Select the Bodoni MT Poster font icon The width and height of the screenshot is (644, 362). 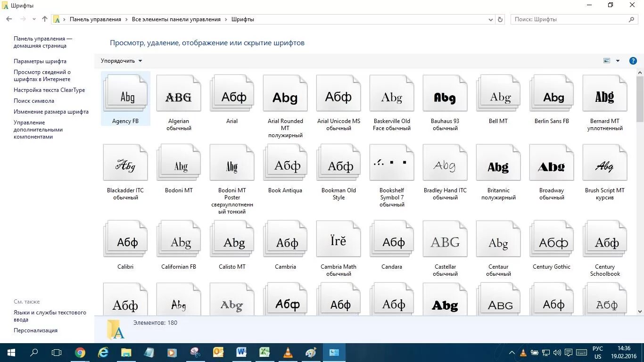point(232,162)
